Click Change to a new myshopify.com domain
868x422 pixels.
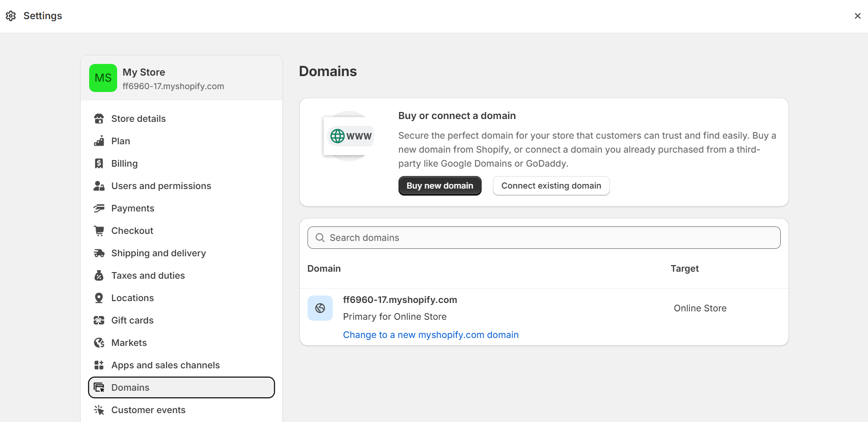(431, 335)
